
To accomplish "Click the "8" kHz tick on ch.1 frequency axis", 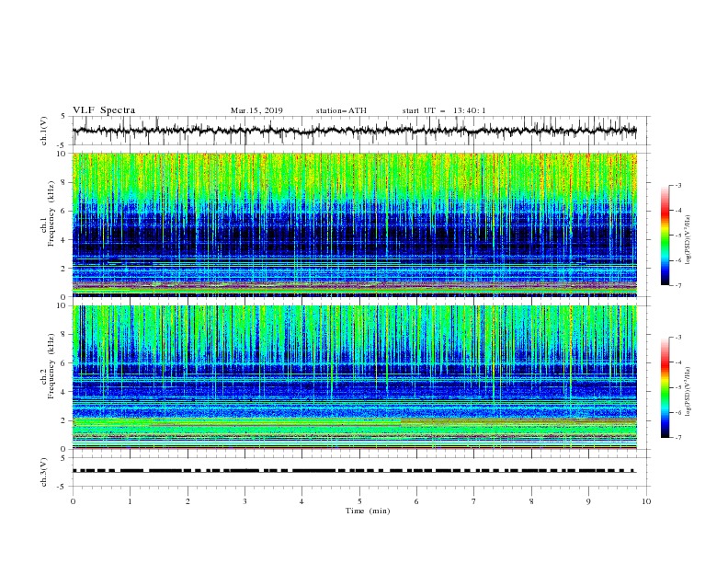I will pos(64,182).
